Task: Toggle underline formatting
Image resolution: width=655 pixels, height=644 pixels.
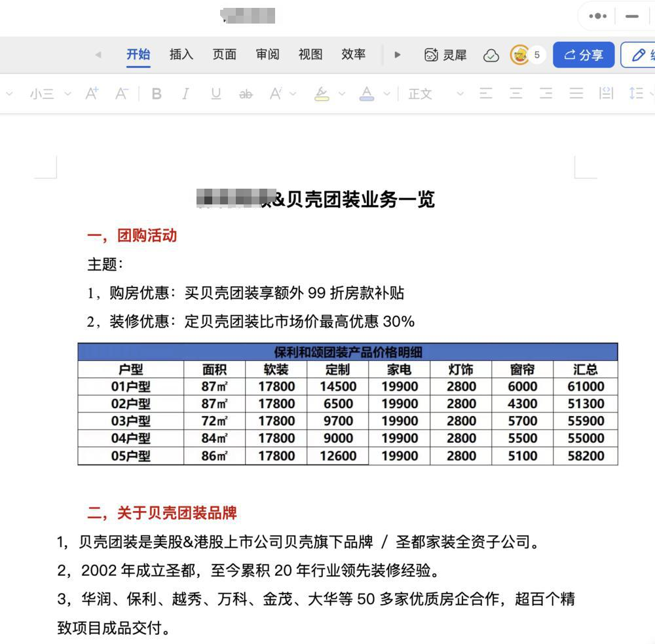Action: tap(215, 94)
